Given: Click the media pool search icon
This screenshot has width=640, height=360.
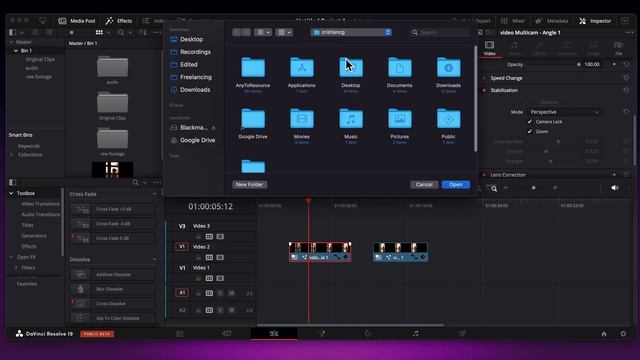Looking at the screenshot, I should pyautogui.click(x=121, y=32).
